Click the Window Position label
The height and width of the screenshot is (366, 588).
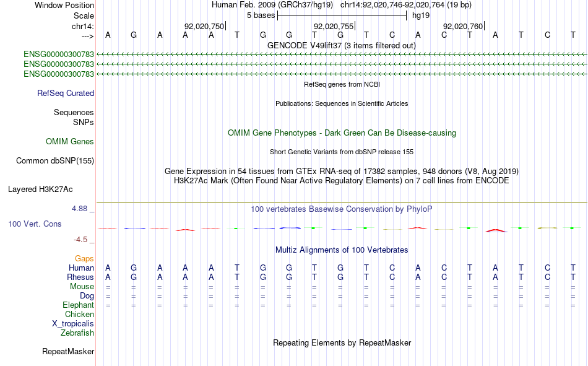(x=64, y=5)
